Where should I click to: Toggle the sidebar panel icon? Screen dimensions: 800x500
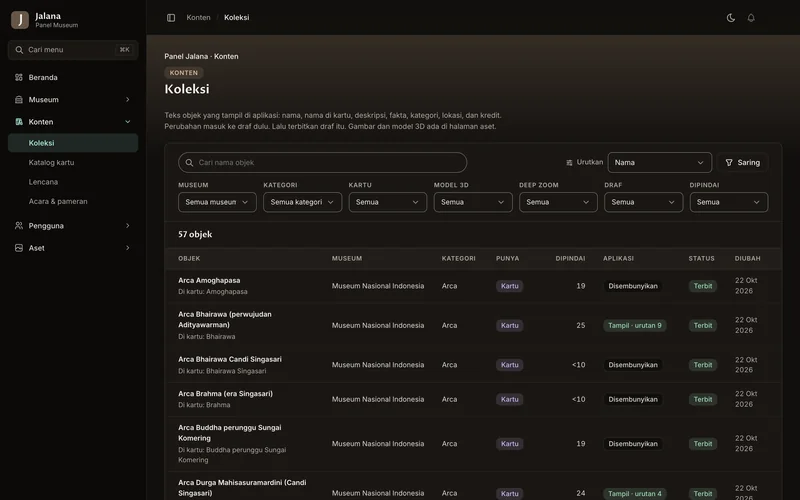click(x=171, y=18)
